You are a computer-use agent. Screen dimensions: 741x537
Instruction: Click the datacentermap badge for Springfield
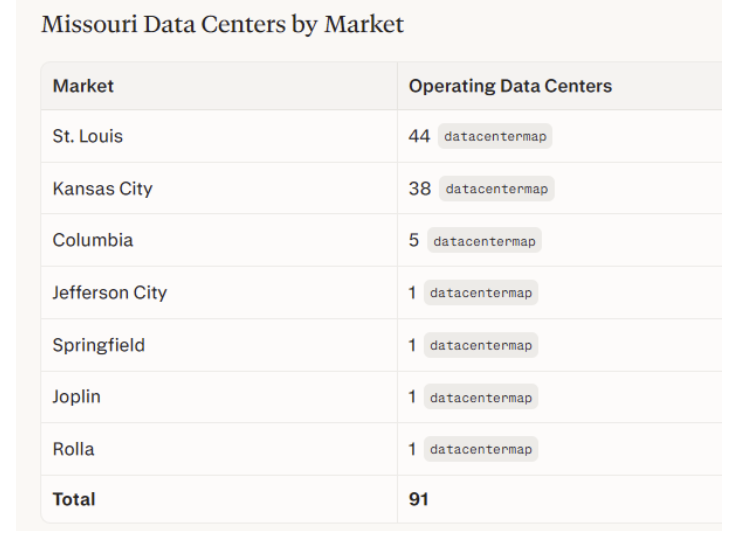(481, 345)
